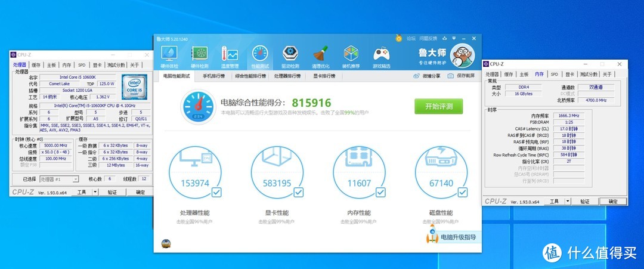Switch to the 处理器排行榜 tab
The image size is (644, 269).
tap(287, 76)
